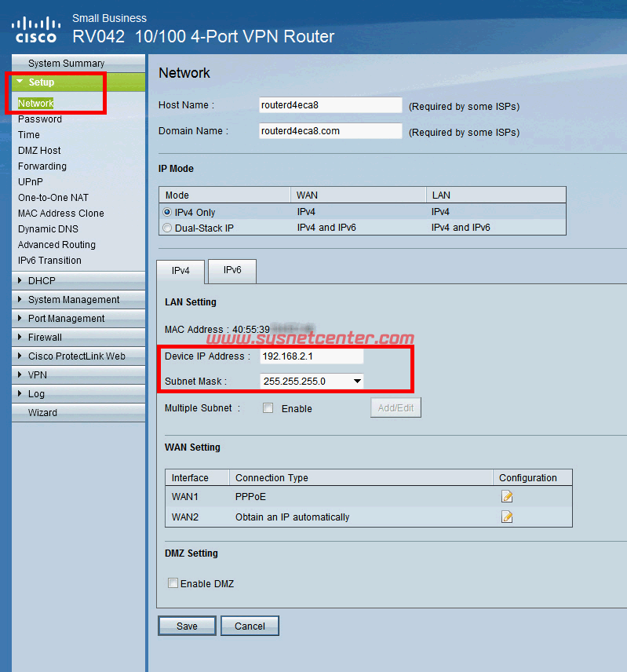
Task: Open the Forwarding page
Action: [42, 166]
